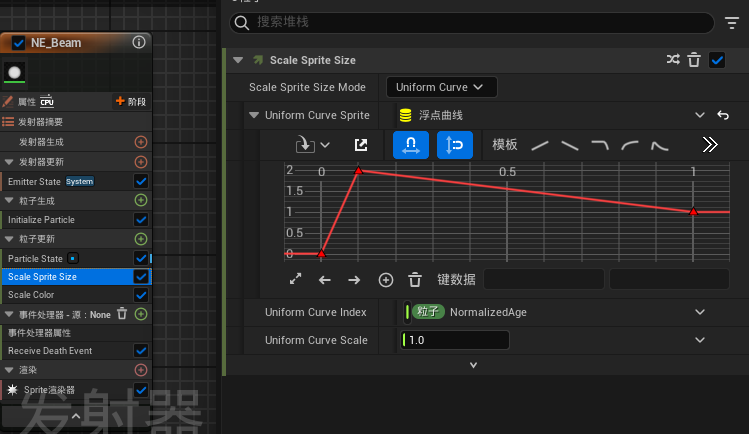Reset Uniform Curve Sprite to default

pos(723,115)
